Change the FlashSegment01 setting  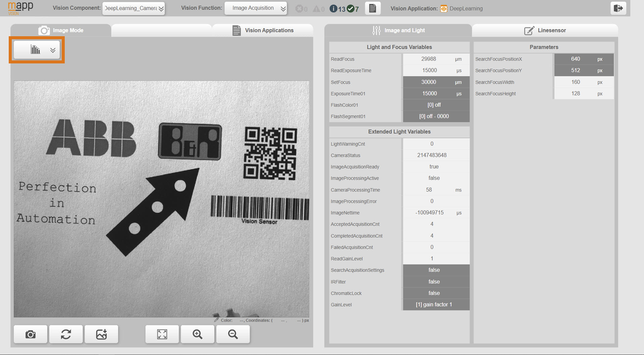pyautogui.click(x=436, y=117)
